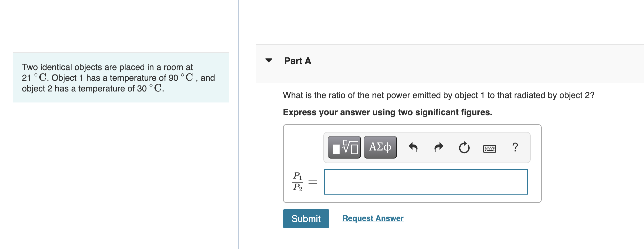Highlight the bold significant figures instruction

tap(387, 112)
